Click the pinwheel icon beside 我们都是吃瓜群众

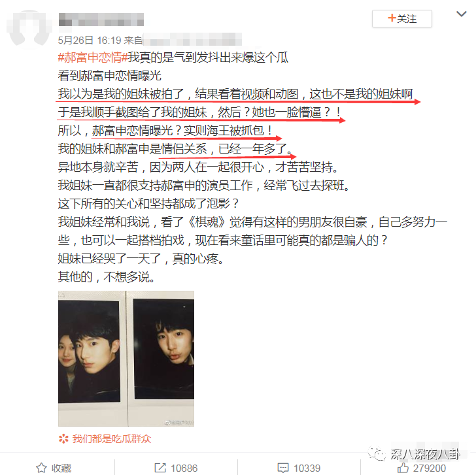[x=63, y=438]
